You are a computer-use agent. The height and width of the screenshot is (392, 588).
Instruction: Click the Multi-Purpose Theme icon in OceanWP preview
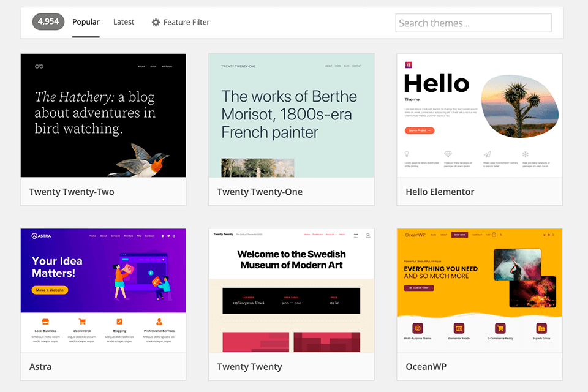418,328
